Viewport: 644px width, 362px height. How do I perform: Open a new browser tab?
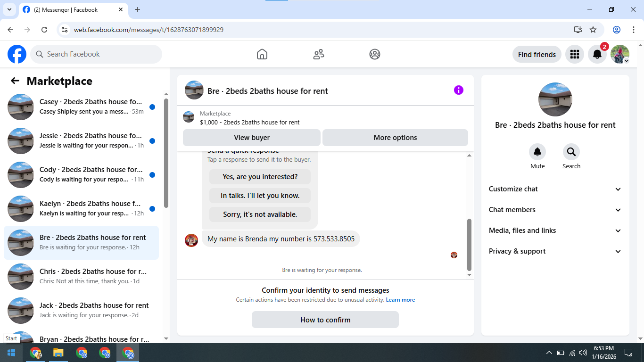[138, 9]
